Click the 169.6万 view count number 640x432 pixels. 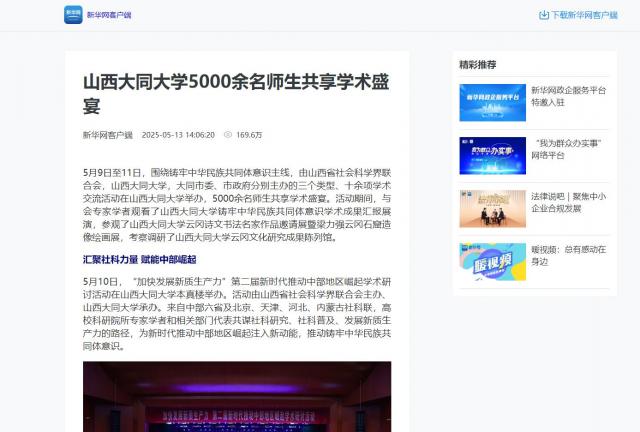pyautogui.click(x=249, y=134)
